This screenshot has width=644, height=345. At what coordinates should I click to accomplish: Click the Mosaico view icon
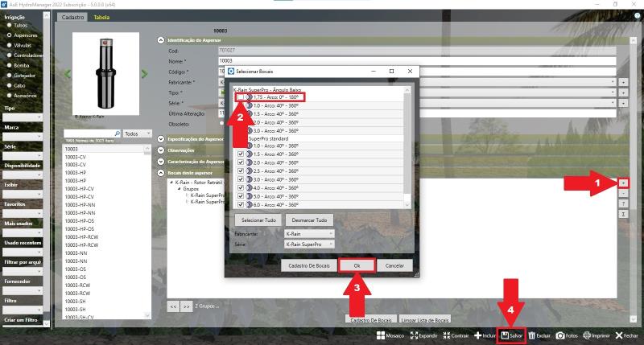tap(379, 335)
